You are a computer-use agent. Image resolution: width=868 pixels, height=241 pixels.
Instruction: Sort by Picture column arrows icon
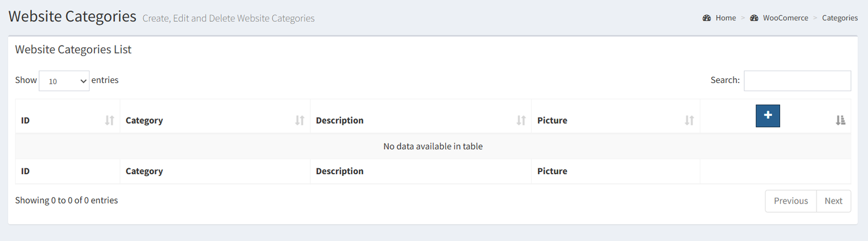coord(689,120)
